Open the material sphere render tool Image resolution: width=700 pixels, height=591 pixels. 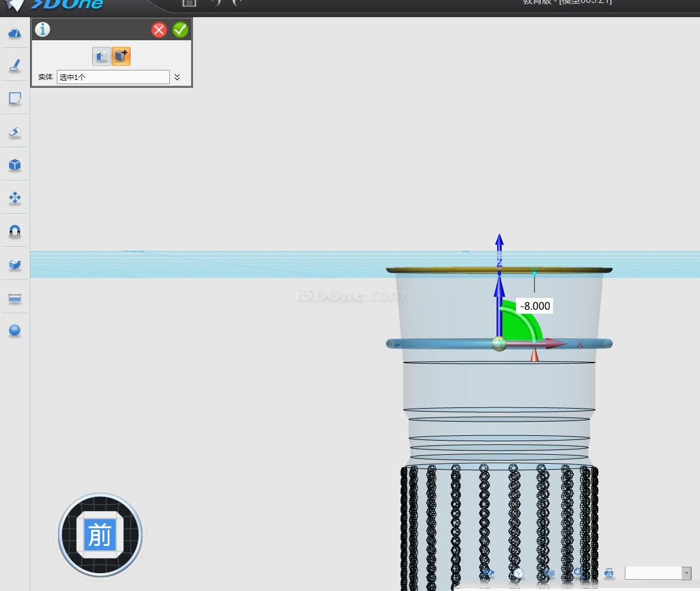(15, 330)
